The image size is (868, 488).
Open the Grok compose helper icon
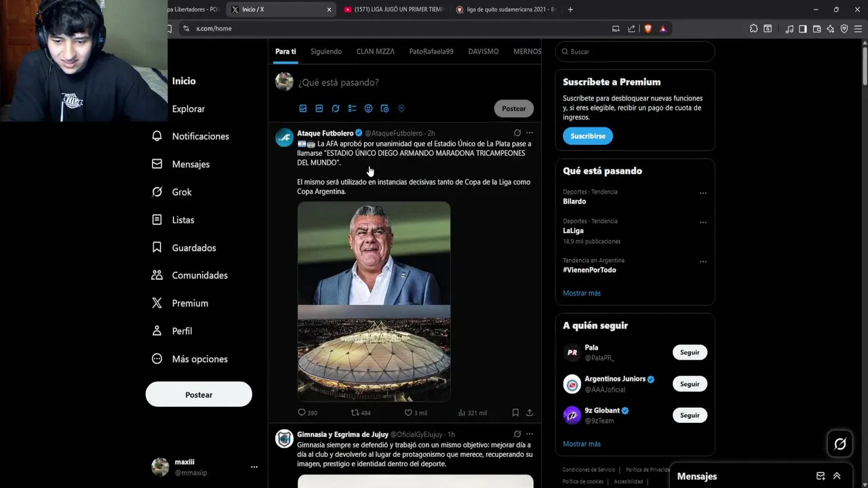336,108
